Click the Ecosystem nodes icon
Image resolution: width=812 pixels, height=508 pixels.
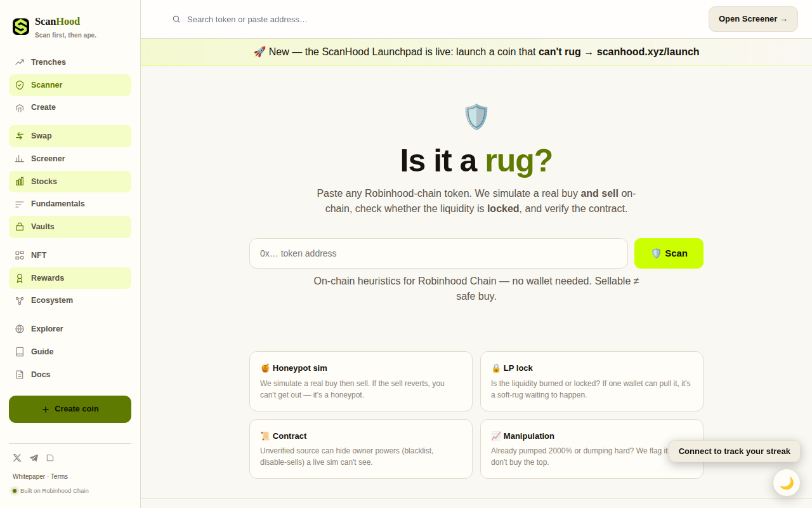tap(20, 300)
